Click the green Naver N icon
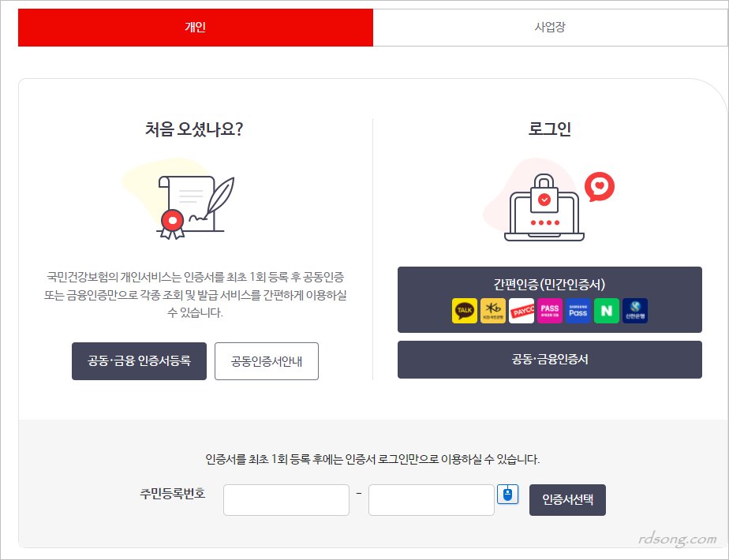The height and width of the screenshot is (560, 729). tap(607, 311)
